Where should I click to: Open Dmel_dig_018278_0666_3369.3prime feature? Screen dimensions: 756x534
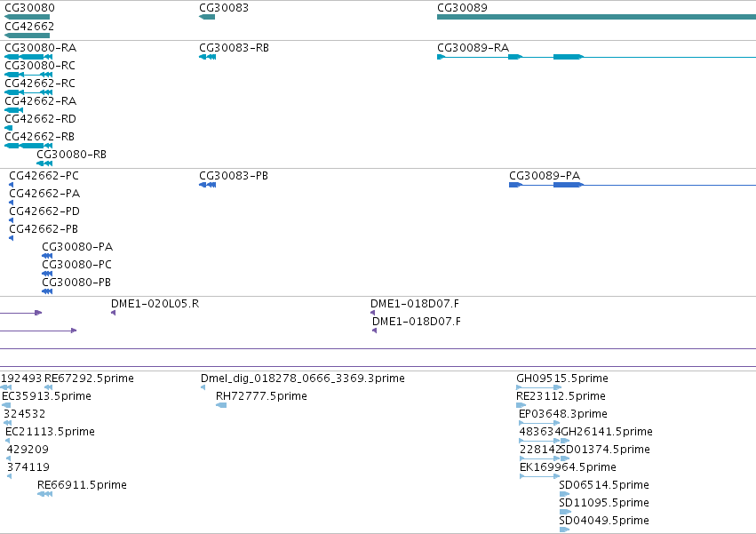tap(303, 379)
